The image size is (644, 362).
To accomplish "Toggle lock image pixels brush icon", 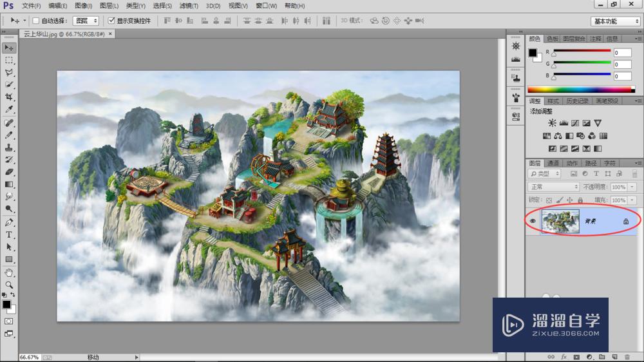I will (x=560, y=200).
